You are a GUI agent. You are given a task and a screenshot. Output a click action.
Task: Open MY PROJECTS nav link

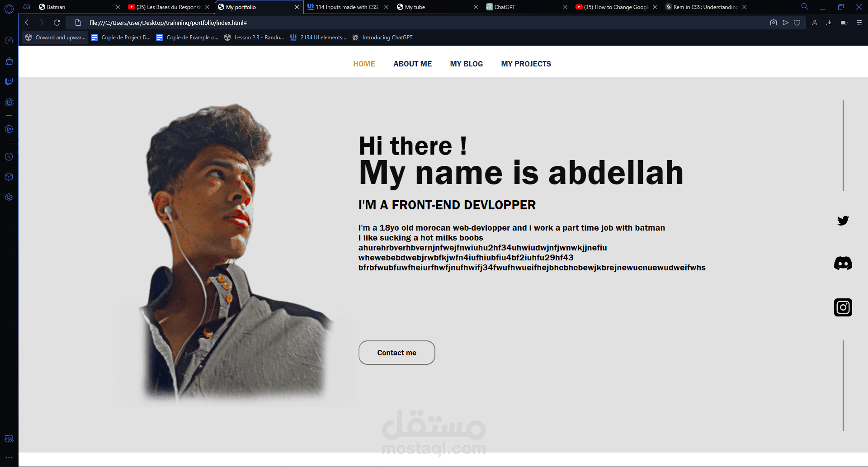tap(526, 64)
